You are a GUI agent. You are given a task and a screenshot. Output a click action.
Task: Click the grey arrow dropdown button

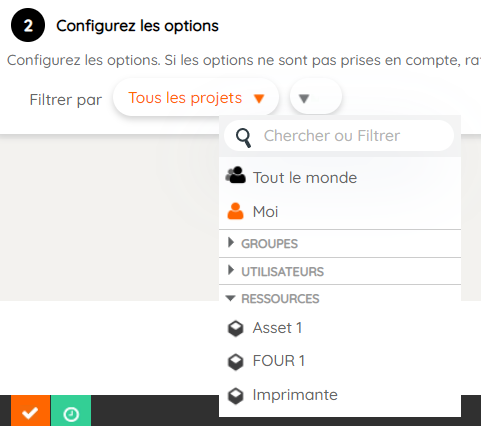[x=316, y=98]
